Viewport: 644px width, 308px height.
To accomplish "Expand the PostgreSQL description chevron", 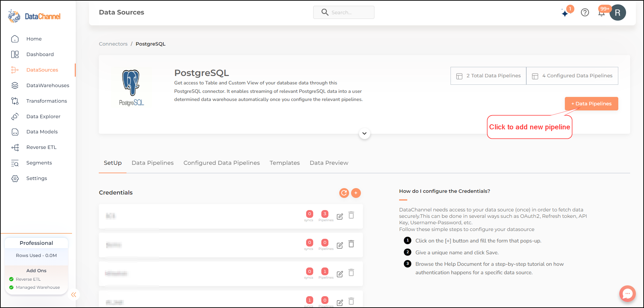I will (364, 133).
